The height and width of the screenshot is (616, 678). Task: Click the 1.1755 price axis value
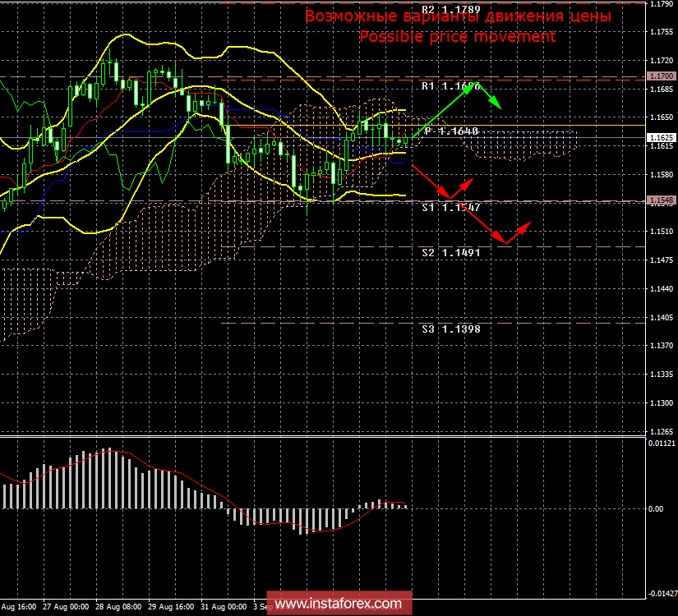pos(662,32)
